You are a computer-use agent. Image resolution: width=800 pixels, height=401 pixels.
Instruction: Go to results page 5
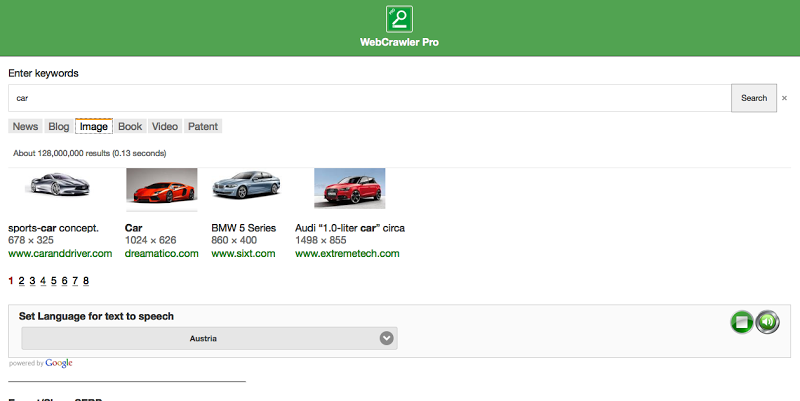pyautogui.click(x=54, y=281)
